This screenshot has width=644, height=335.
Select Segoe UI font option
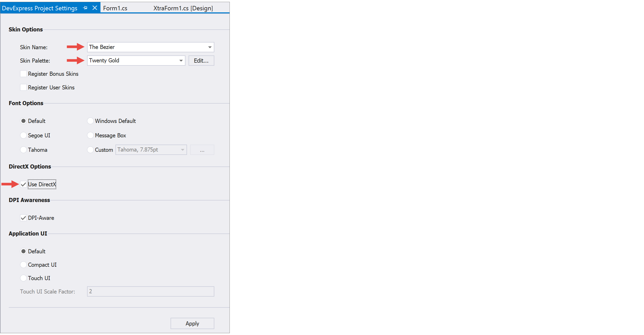pyautogui.click(x=23, y=136)
